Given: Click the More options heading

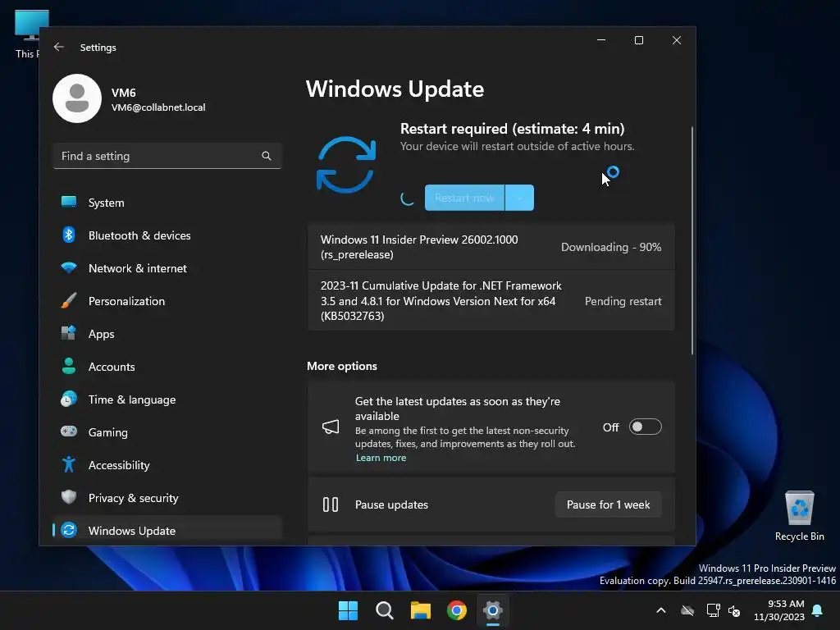Looking at the screenshot, I should [342, 366].
